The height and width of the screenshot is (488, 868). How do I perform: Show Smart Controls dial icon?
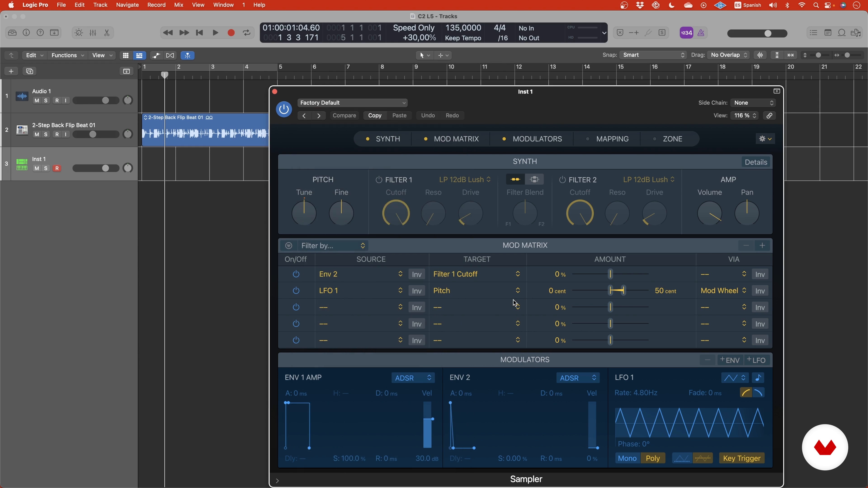click(78, 33)
